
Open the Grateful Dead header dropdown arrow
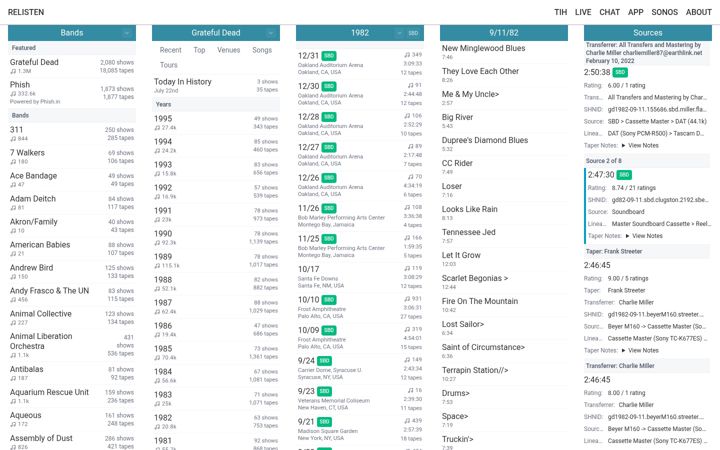271,33
